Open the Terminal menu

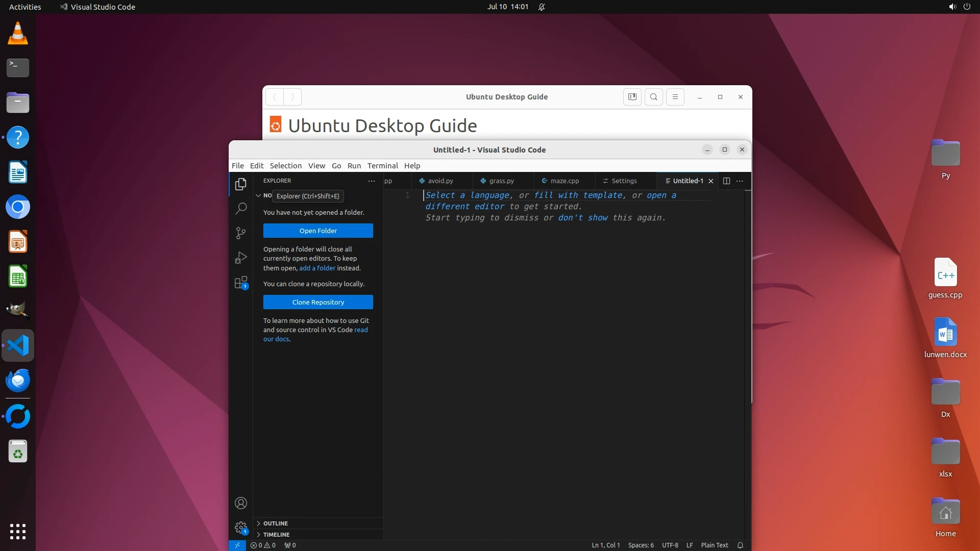382,165
